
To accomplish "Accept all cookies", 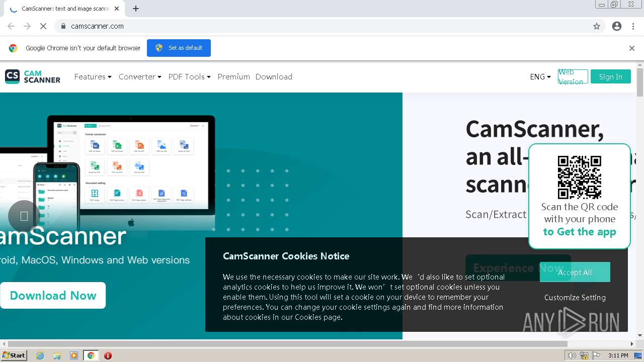I will [x=575, y=272].
